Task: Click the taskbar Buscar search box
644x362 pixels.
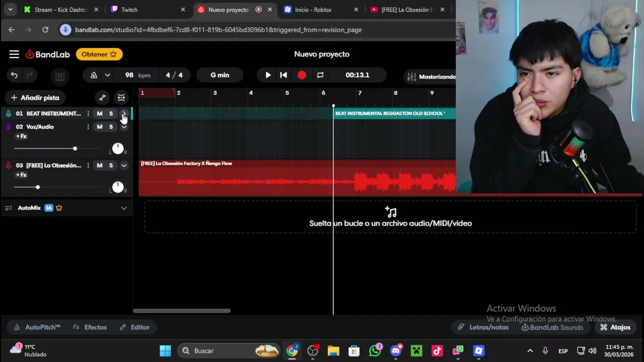Action: tap(229, 351)
